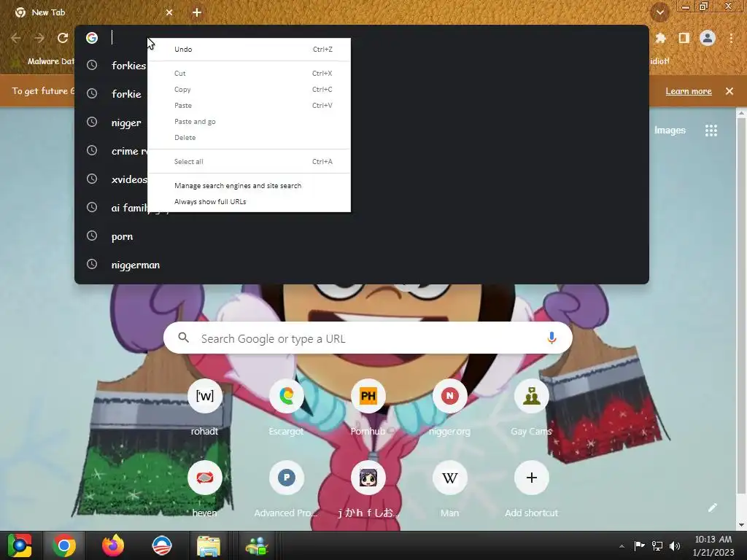
Task: Click the forward navigation arrow
Action: click(x=39, y=38)
